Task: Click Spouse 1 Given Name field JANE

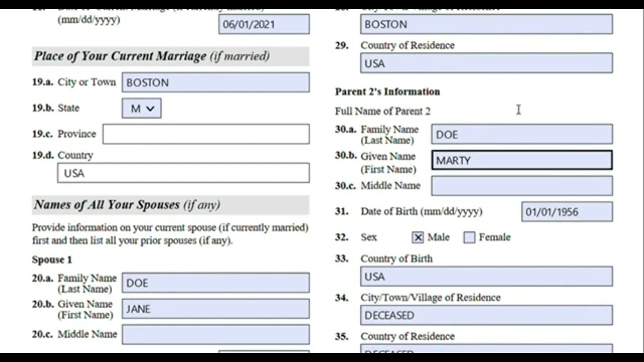Action: point(215,309)
